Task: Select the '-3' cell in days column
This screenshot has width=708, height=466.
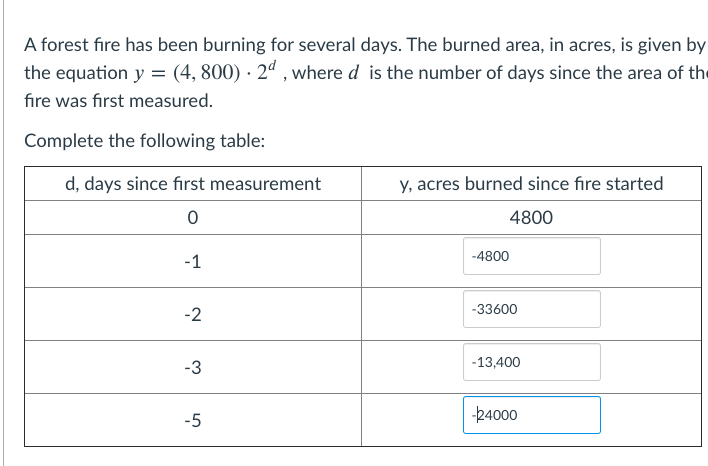Action: click(x=192, y=367)
